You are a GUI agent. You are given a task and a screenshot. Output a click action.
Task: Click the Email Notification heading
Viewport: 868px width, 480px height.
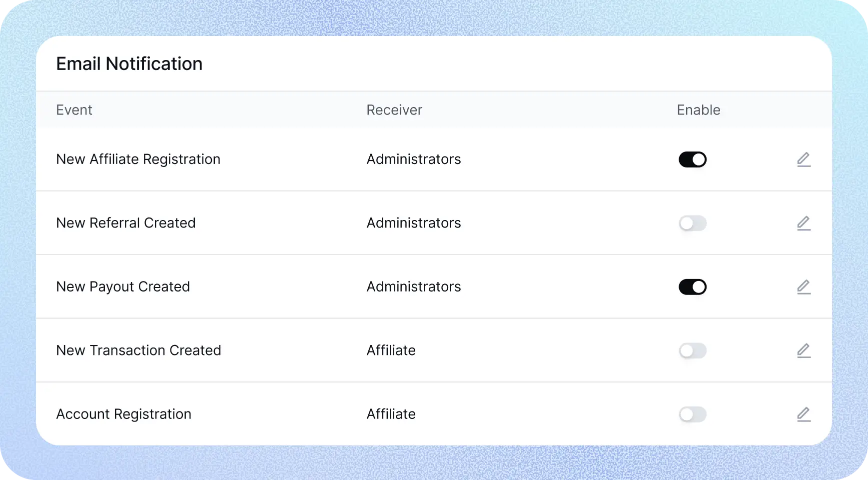[129, 64]
